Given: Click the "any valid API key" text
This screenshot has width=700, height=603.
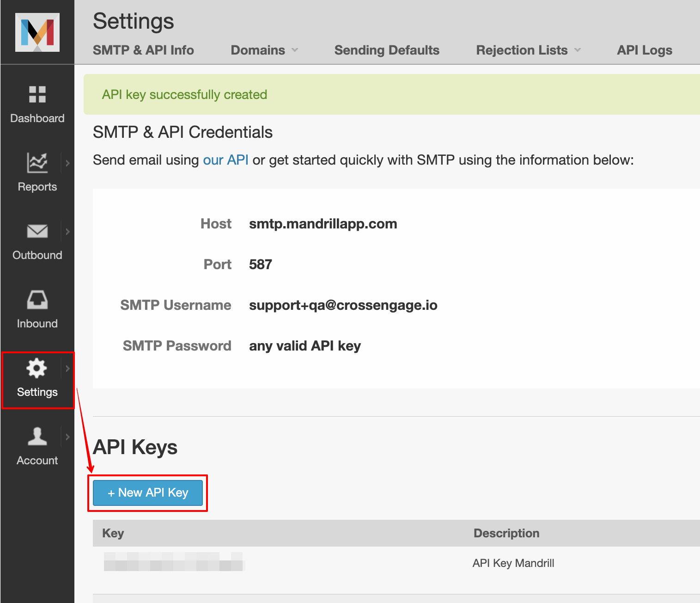Looking at the screenshot, I should pos(305,346).
